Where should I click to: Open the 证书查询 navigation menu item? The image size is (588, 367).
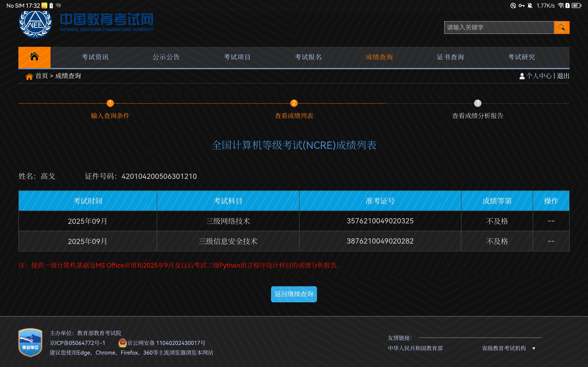click(450, 57)
